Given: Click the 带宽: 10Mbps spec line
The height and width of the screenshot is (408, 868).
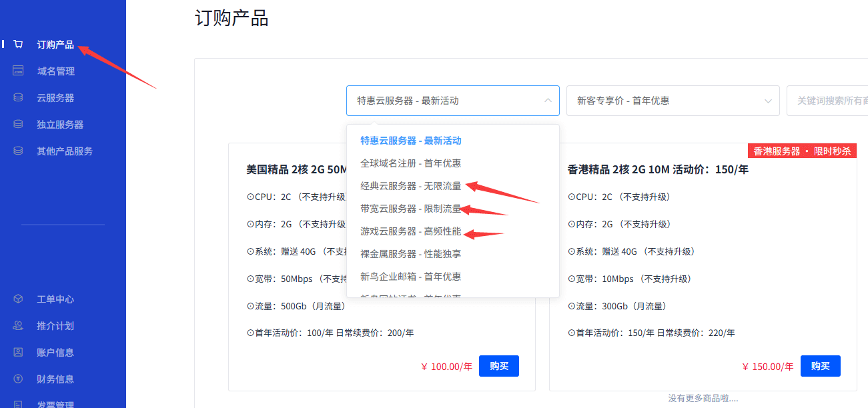Looking at the screenshot, I should coord(629,279).
